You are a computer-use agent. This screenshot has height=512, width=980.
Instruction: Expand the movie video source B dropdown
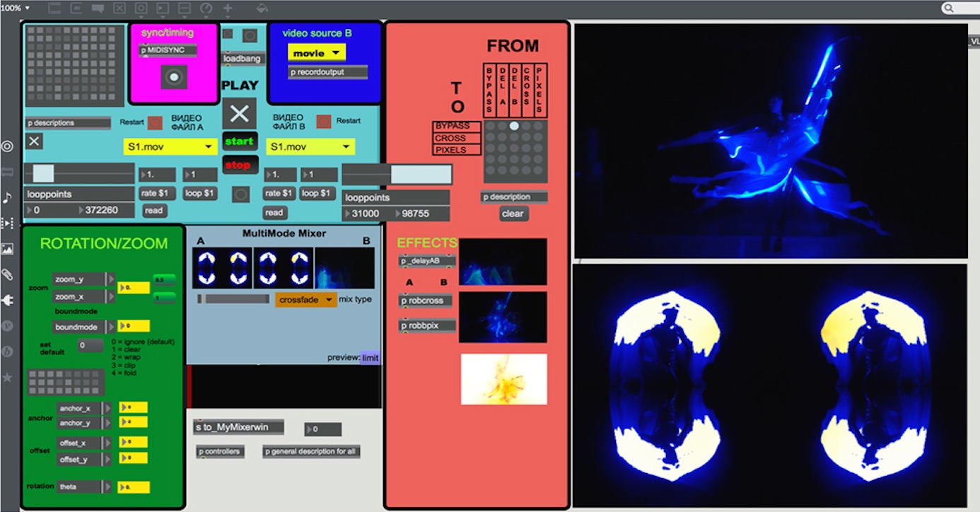point(316,53)
